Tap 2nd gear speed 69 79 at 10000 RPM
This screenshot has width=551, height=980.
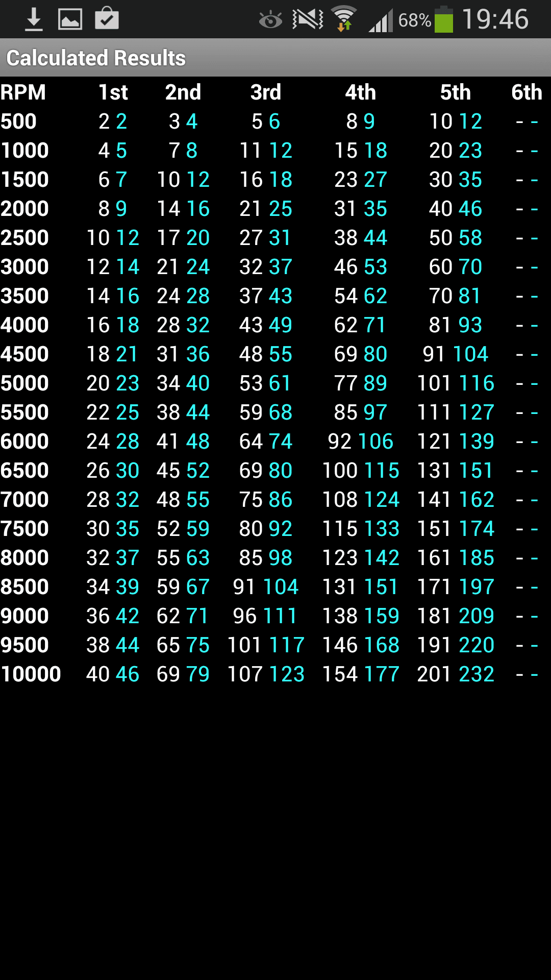tap(183, 674)
